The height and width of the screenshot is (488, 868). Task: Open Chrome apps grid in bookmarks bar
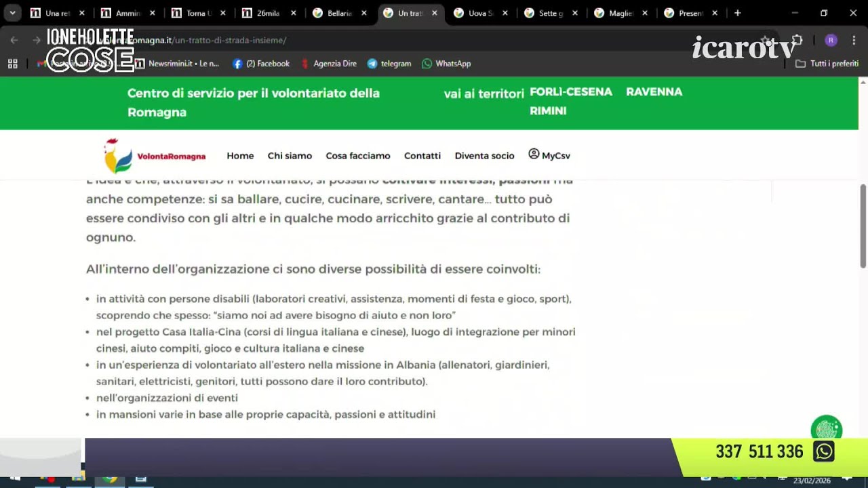12,64
